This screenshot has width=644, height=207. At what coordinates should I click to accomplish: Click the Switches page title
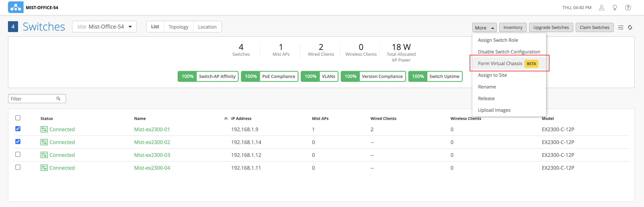pyautogui.click(x=44, y=27)
